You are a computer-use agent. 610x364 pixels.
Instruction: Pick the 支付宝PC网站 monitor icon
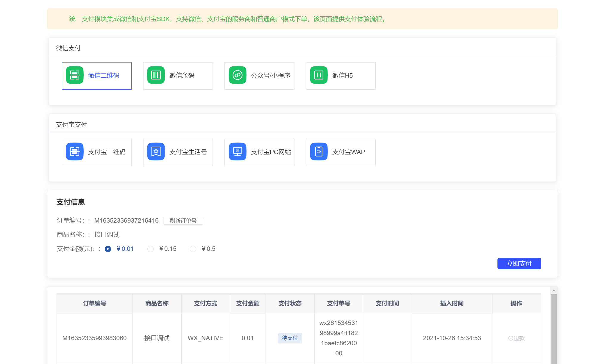click(x=237, y=152)
